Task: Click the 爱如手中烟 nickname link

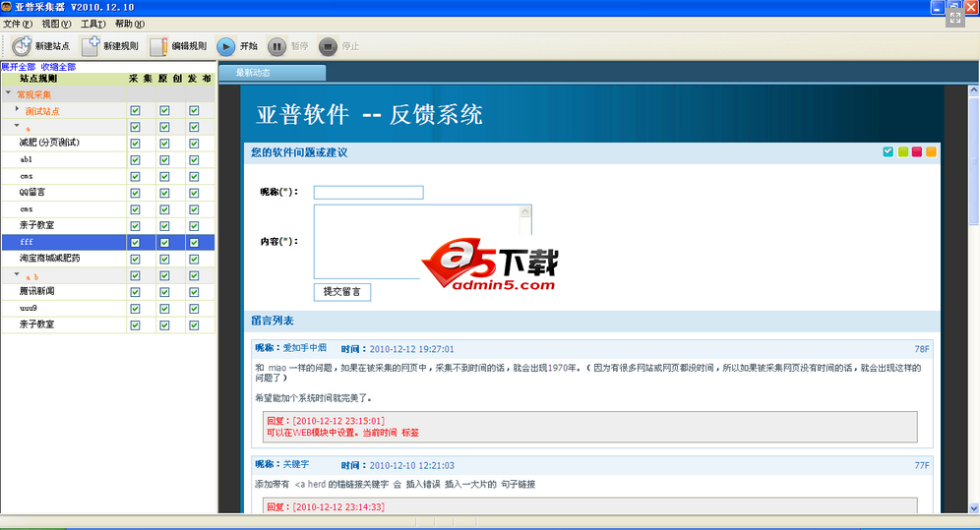Action: [305, 348]
